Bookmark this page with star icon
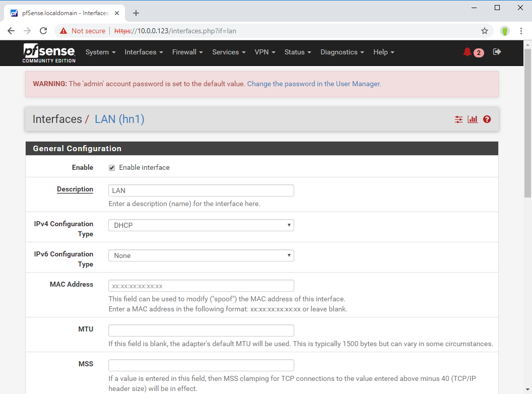Screen dimensions: 532x394 point(485,31)
